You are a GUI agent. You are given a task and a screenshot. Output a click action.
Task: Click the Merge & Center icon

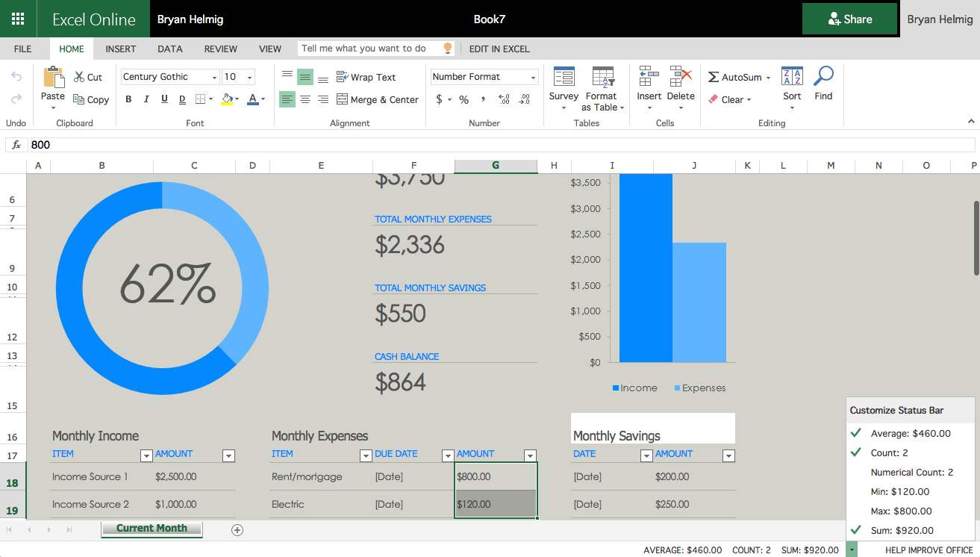click(343, 99)
